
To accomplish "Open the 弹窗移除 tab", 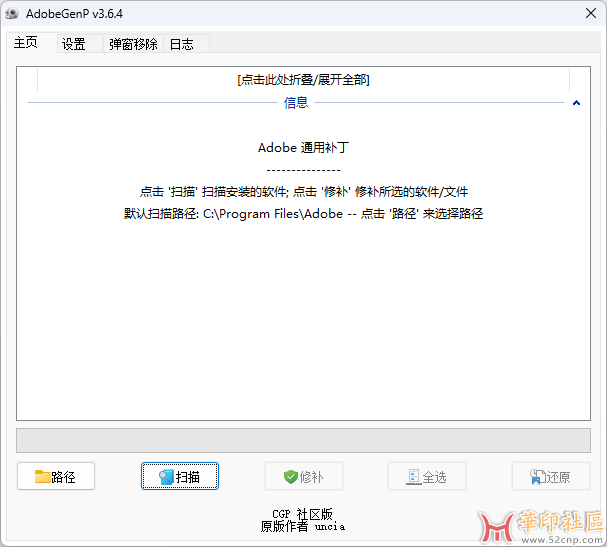I will click(x=133, y=44).
